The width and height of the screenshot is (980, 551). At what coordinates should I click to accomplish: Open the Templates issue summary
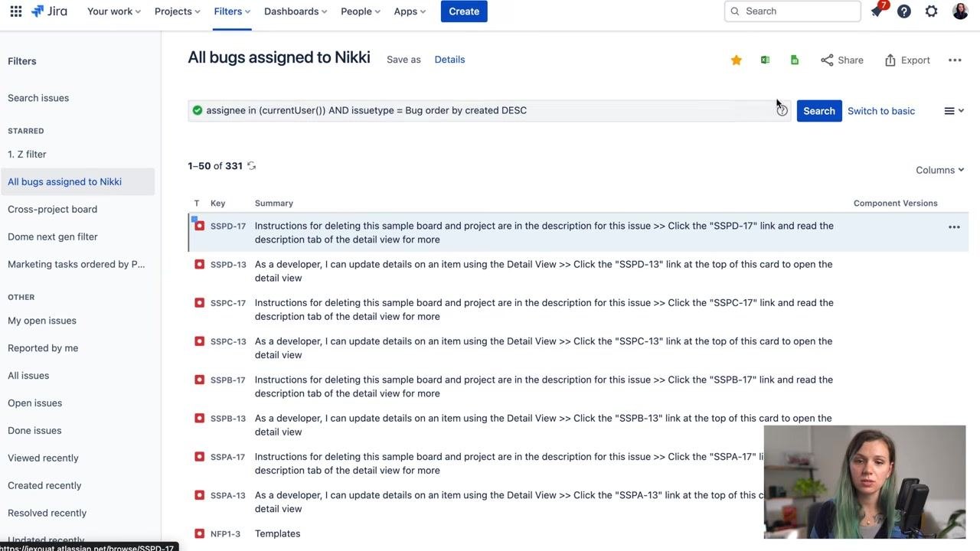(x=277, y=533)
